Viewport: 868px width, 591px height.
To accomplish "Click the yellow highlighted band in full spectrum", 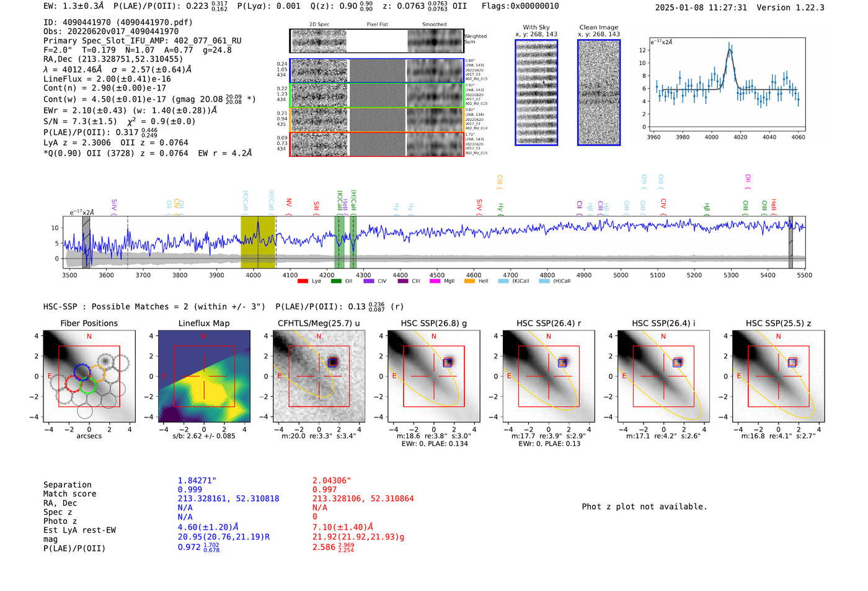I will click(x=259, y=242).
